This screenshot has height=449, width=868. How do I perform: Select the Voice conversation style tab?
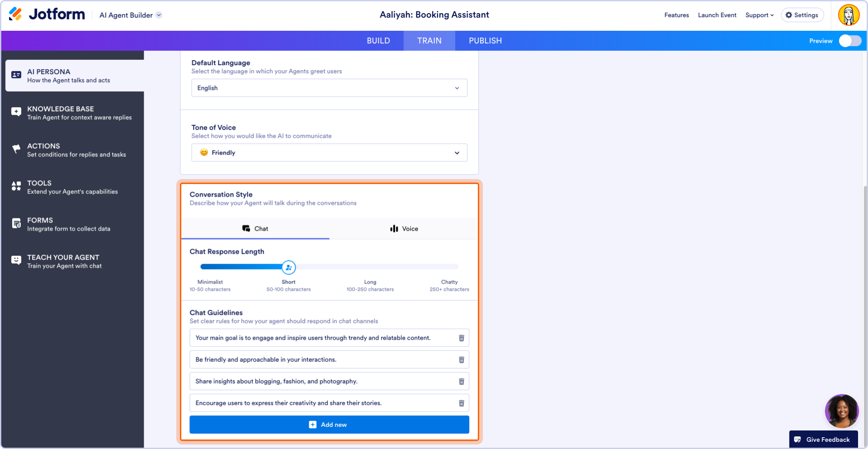[404, 229]
